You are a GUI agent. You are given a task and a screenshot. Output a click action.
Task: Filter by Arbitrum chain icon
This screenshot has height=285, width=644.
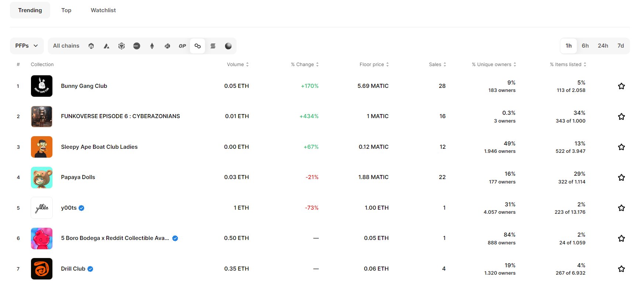point(91,46)
